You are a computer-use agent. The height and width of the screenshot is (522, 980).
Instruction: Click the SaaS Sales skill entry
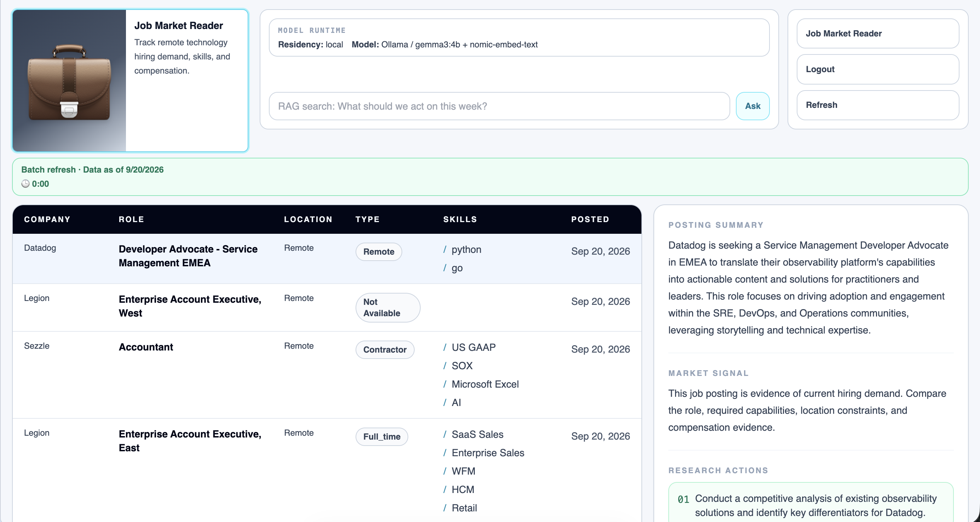point(473,434)
